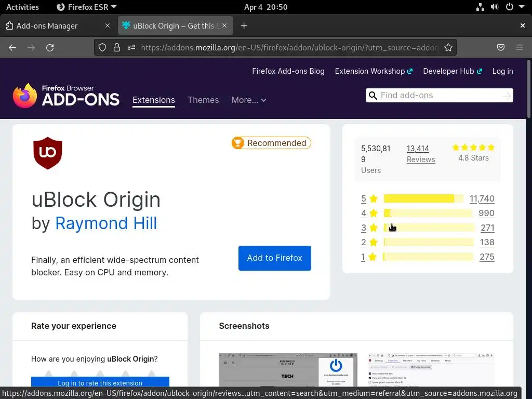Click the search magnifier icon
Screen dimensions: 532x399
click(373, 96)
